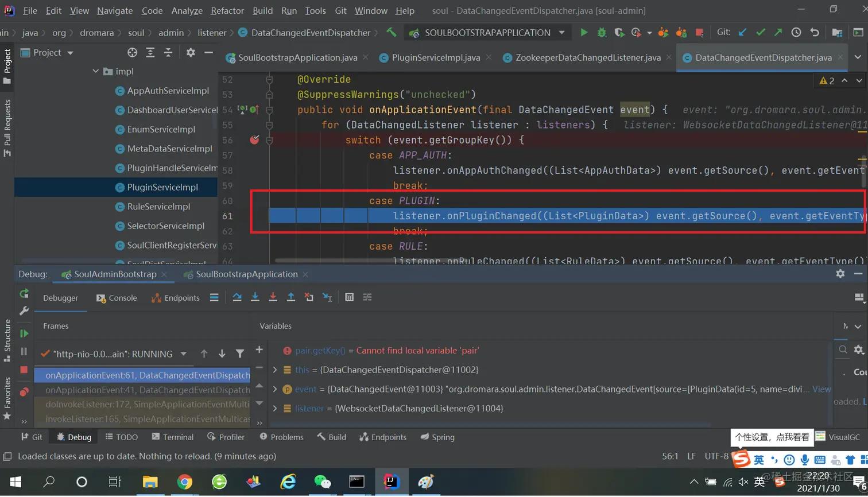Toggle the Structure tool window
This screenshot has width=868, height=497.
click(x=7, y=340)
